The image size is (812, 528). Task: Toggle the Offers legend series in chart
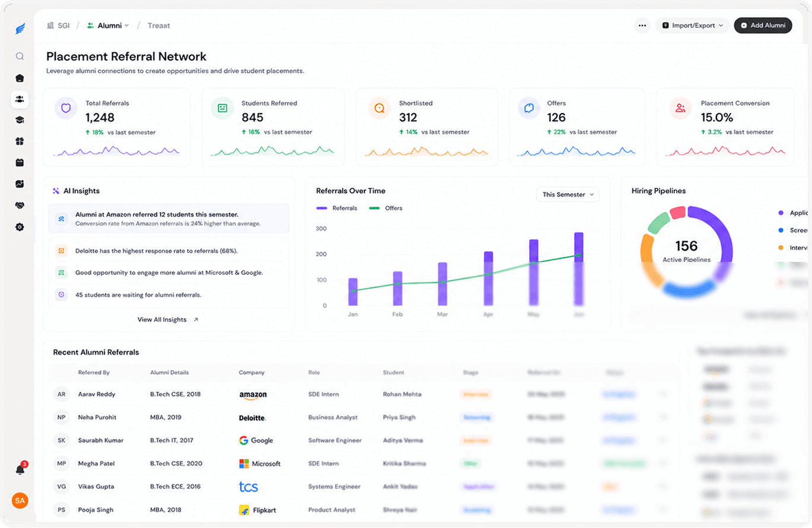386,208
